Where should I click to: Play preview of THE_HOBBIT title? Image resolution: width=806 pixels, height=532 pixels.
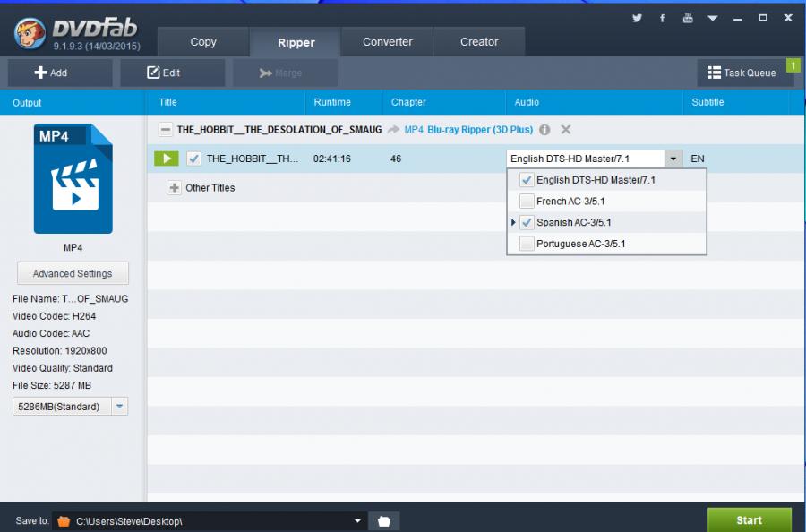pyautogui.click(x=166, y=159)
